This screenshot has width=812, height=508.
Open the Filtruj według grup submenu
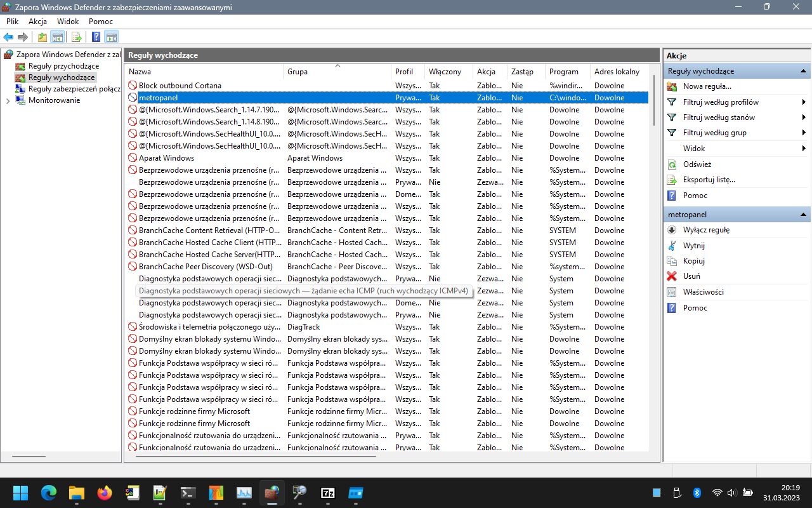[737, 133]
